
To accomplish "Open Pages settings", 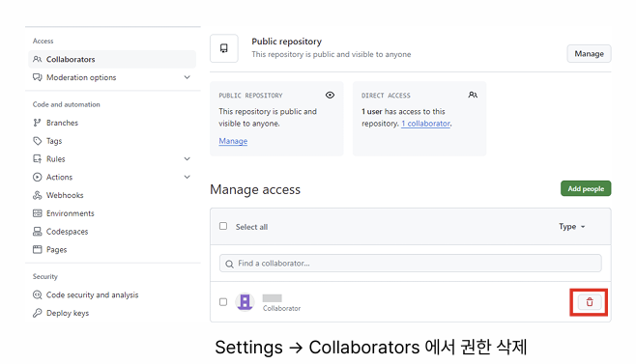I will pyautogui.click(x=56, y=250).
